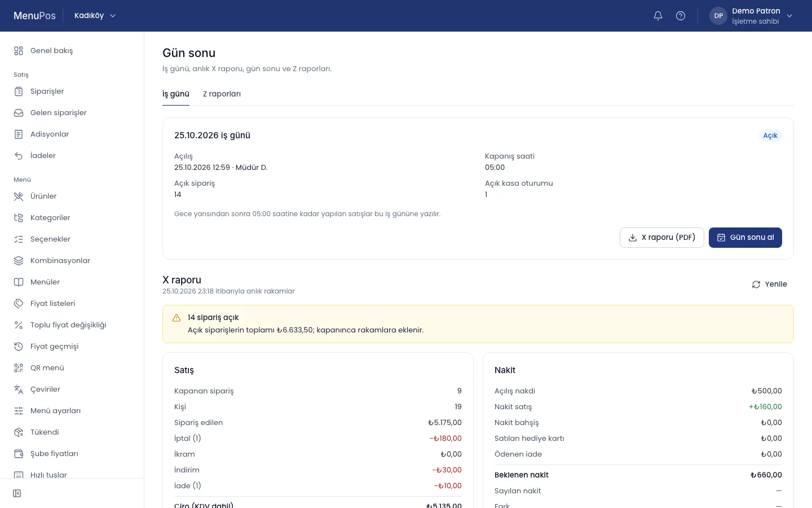Click the Seçenekler checklist icon

pyautogui.click(x=19, y=239)
